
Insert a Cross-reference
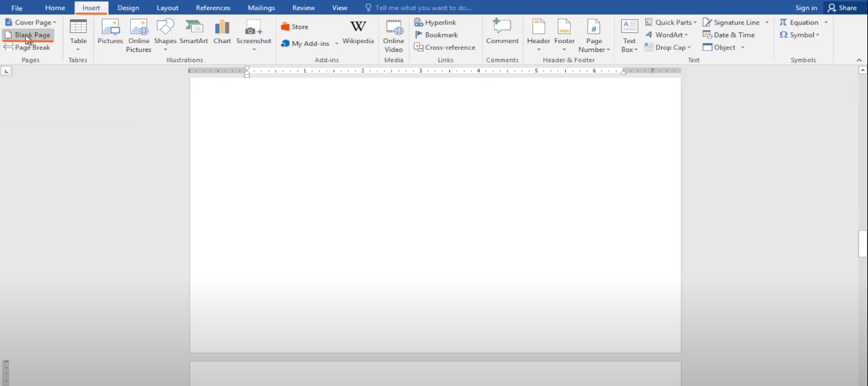pyautogui.click(x=445, y=47)
